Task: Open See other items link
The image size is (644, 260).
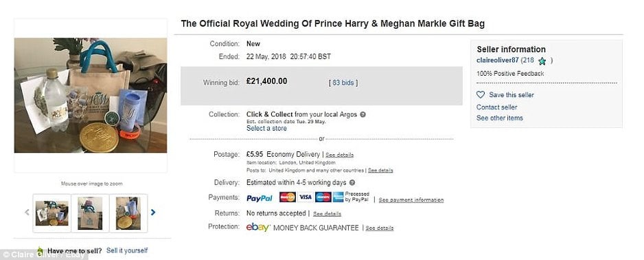Action: click(499, 118)
